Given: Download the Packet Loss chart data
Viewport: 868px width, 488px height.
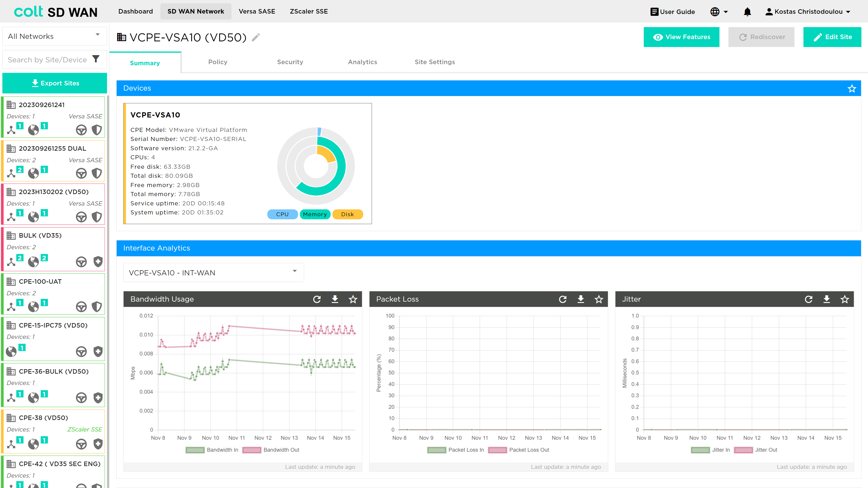Looking at the screenshot, I should point(581,299).
